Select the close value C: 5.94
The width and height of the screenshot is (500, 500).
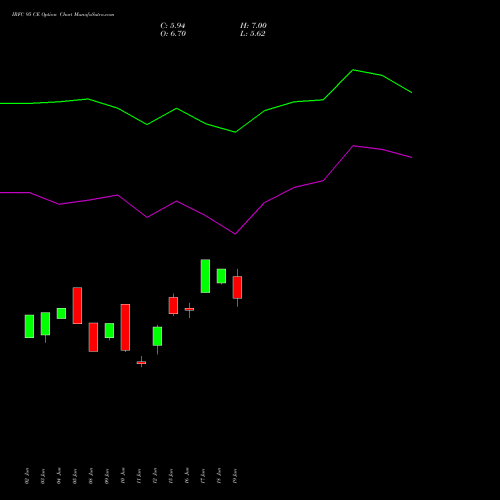click(x=173, y=26)
